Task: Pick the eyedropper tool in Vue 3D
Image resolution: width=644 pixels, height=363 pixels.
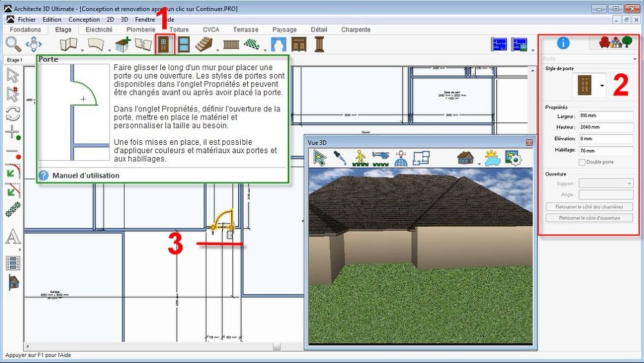Action: pos(340,158)
